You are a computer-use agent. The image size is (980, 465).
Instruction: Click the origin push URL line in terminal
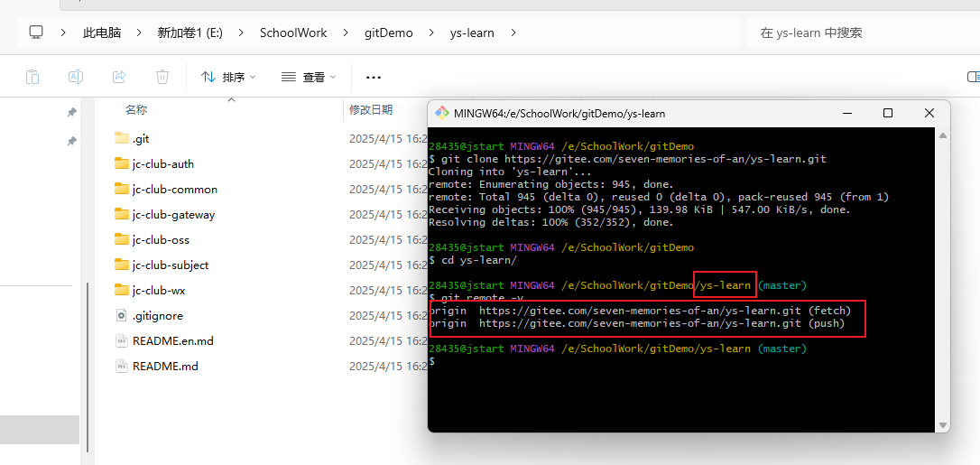pos(637,324)
